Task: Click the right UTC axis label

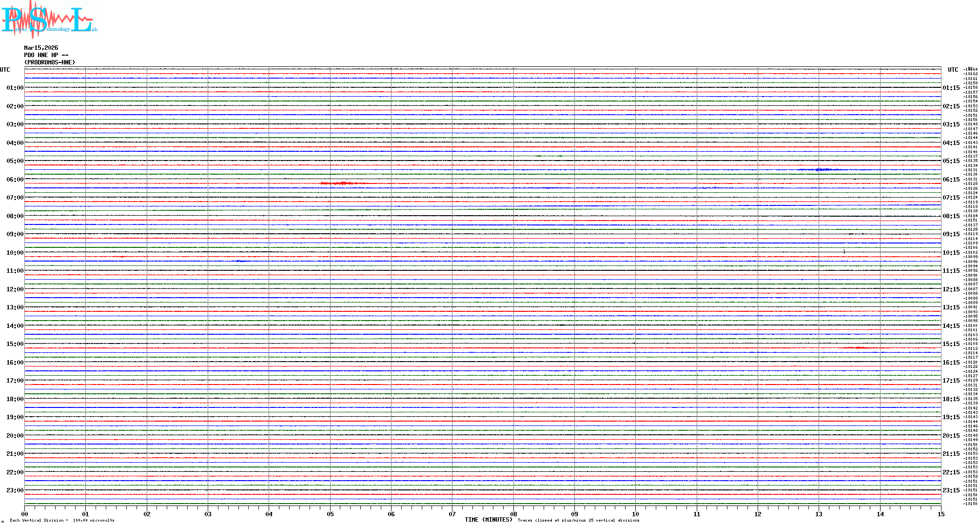Action: tap(953, 70)
